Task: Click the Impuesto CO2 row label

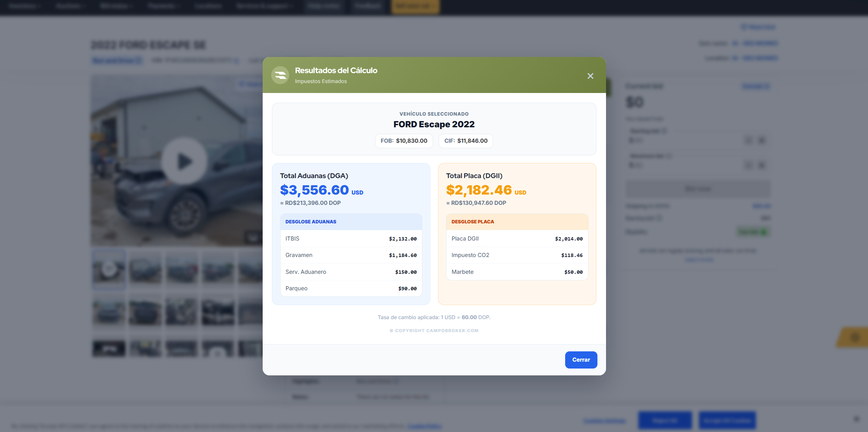Action: [x=470, y=255]
